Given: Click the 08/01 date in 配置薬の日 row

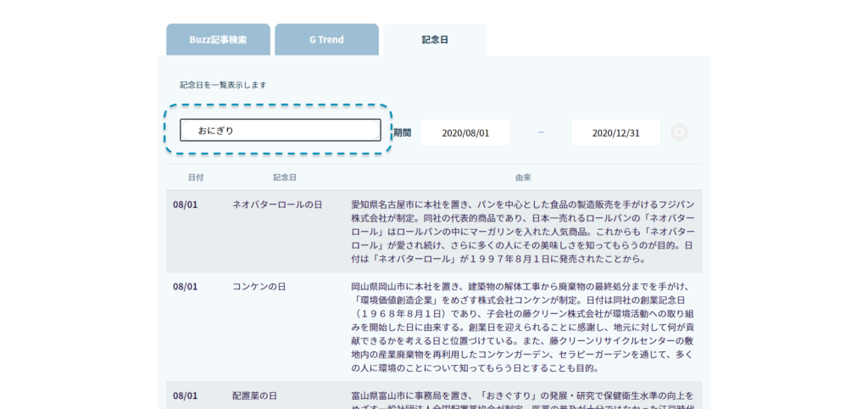Looking at the screenshot, I should (185, 396).
